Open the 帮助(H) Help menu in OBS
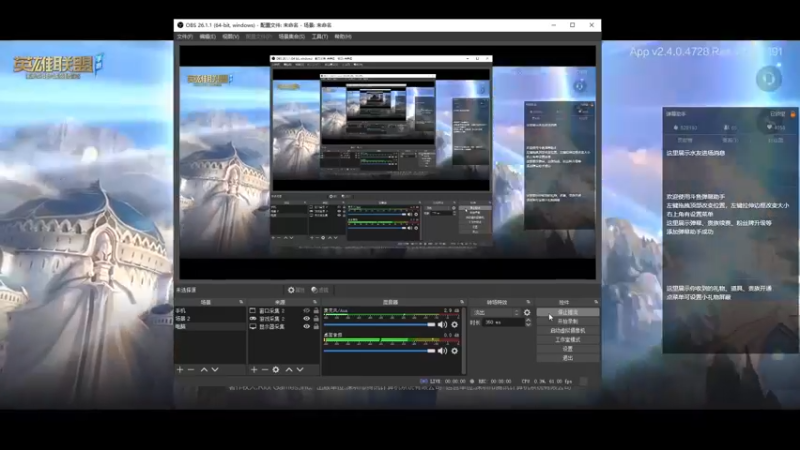The width and height of the screenshot is (800, 450). click(x=343, y=37)
